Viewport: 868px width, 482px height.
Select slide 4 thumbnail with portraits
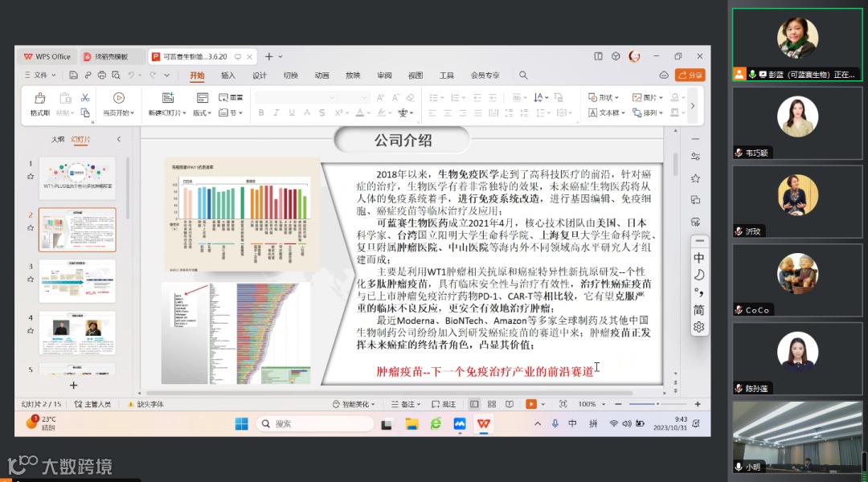[x=77, y=333]
